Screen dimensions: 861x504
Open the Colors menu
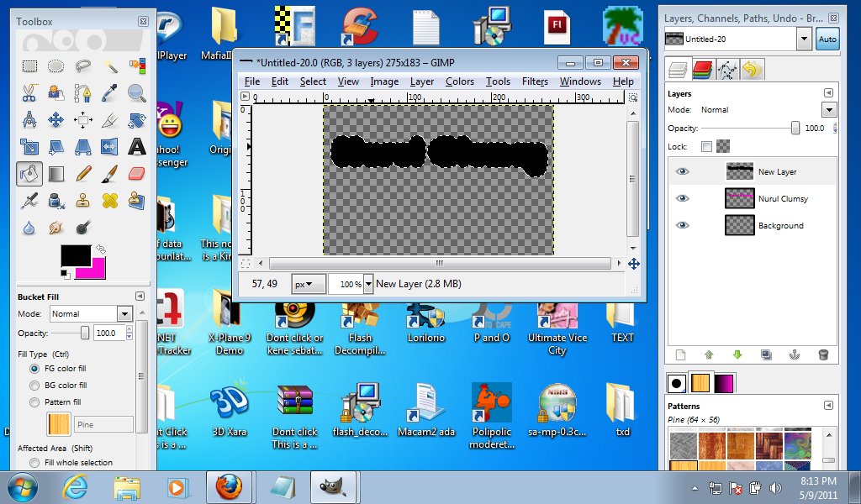(460, 81)
